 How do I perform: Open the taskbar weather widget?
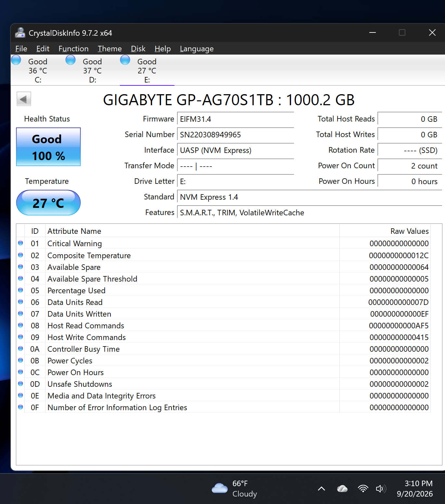click(234, 489)
